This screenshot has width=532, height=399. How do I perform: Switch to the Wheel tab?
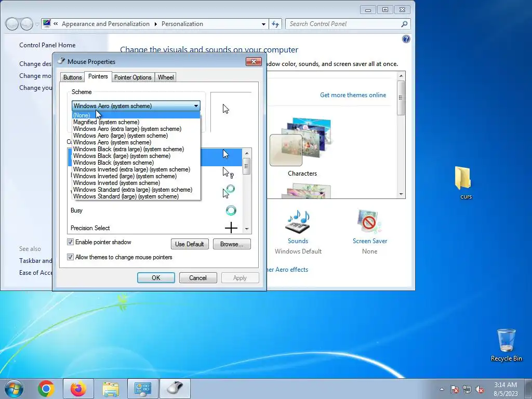[166, 77]
